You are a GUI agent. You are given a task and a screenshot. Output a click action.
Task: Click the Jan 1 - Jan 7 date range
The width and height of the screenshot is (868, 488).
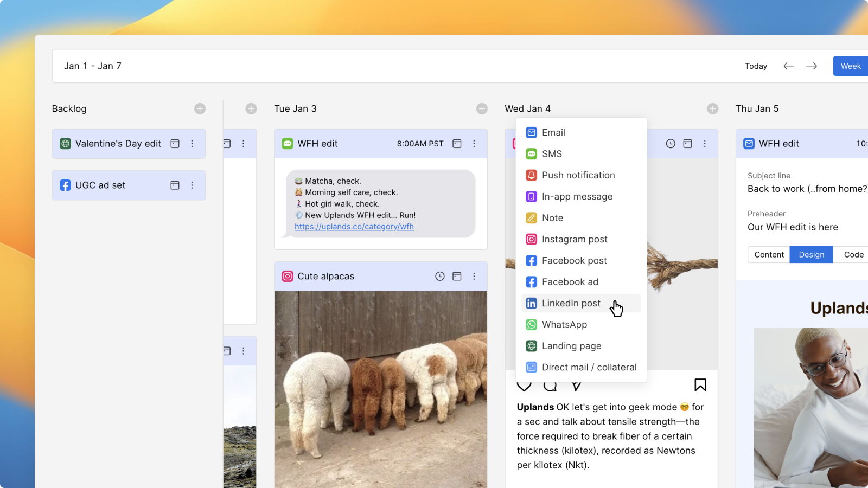93,66
